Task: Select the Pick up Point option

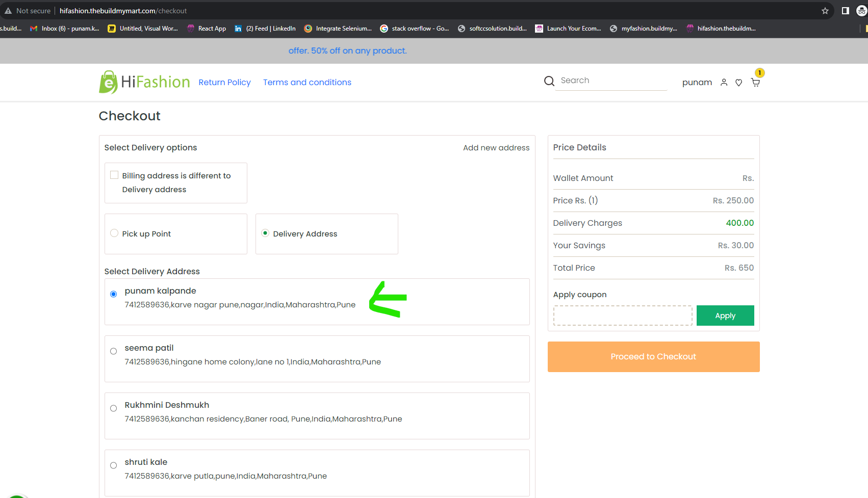Action: tap(114, 233)
